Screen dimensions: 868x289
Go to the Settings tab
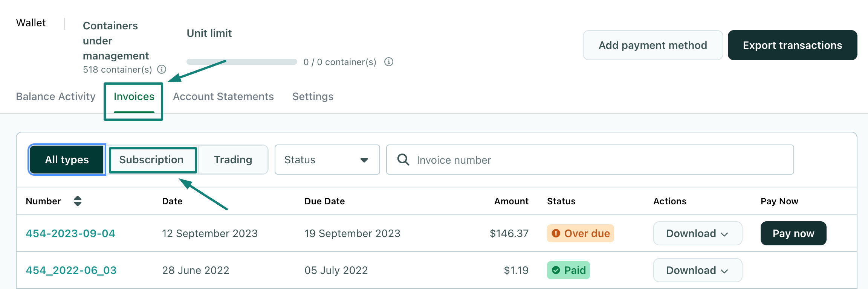coord(313,97)
